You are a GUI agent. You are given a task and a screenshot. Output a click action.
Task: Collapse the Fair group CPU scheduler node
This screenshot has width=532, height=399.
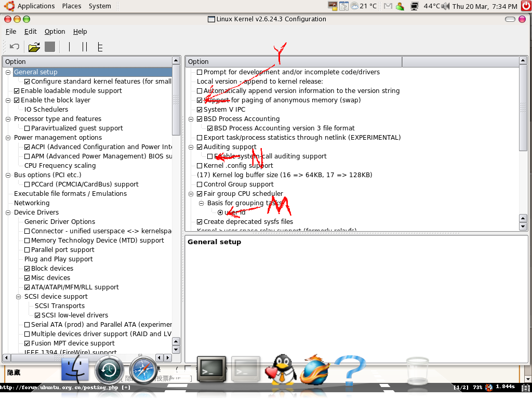(191, 194)
